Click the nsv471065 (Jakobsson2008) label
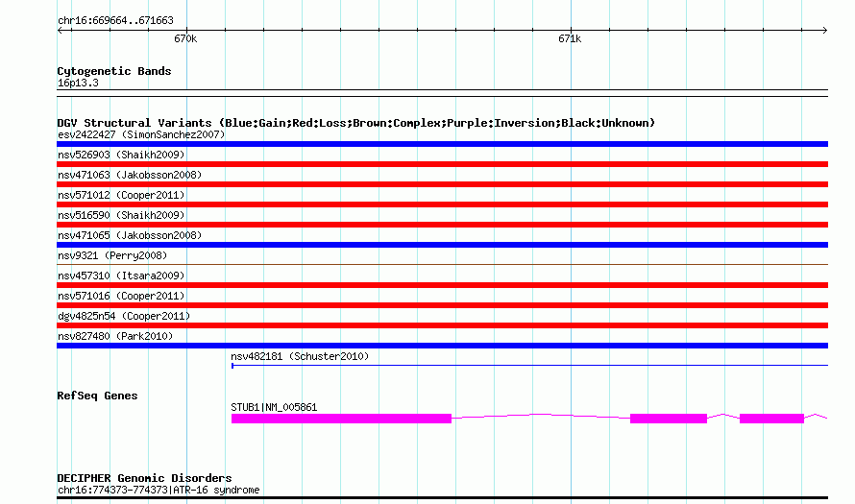The width and height of the screenshot is (855, 504). [x=130, y=235]
